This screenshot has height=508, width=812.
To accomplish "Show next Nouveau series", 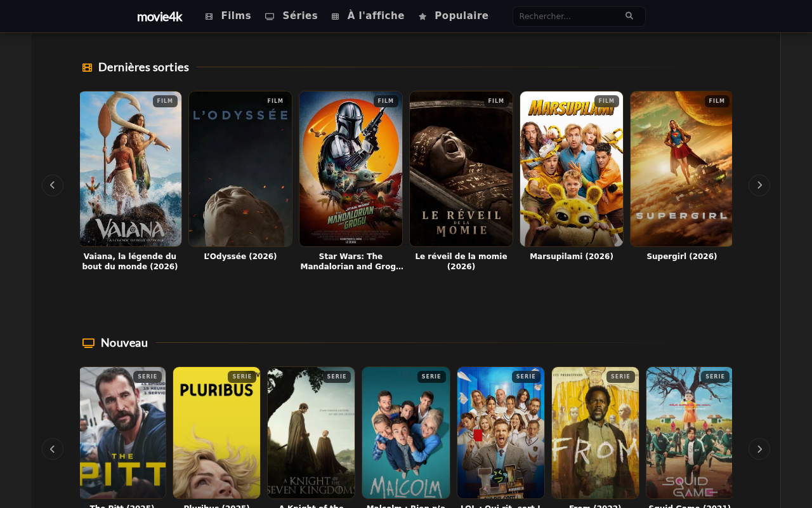I will pyautogui.click(x=759, y=449).
